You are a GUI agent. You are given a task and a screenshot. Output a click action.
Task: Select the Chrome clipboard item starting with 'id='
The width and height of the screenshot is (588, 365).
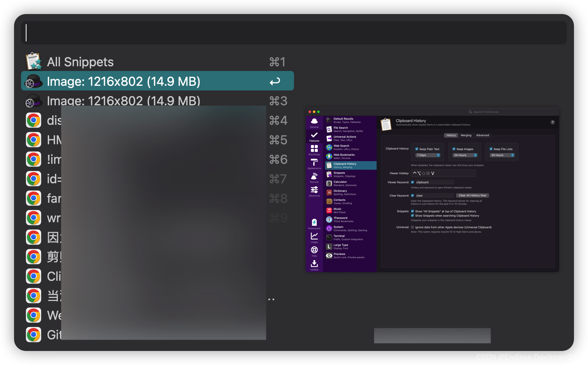point(158,179)
